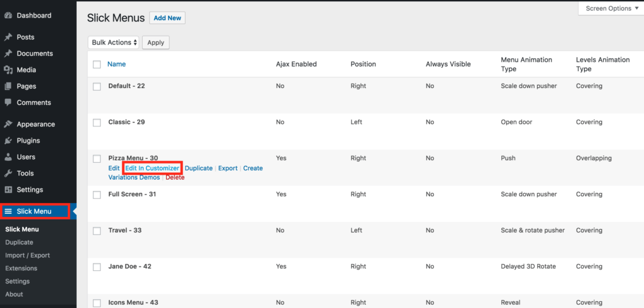Click the Users icon in sidebar
The image size is (644, 308).
point(8,157)
